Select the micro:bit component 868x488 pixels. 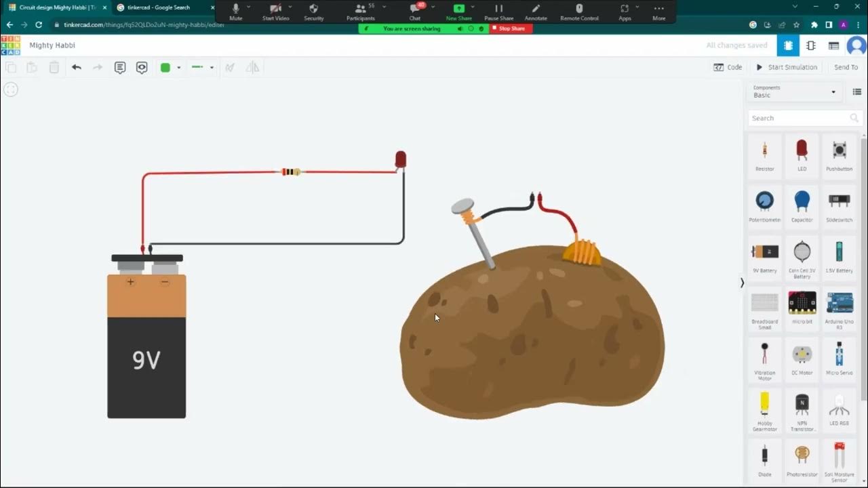(802, 308)
